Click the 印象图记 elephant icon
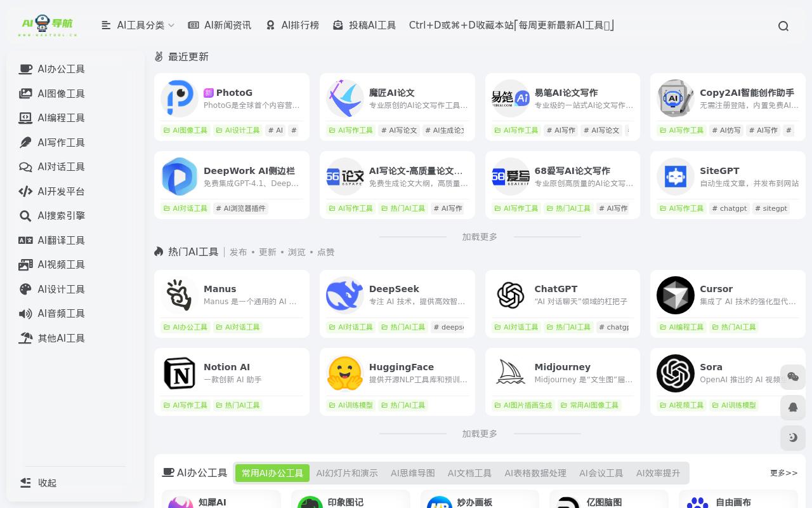Screen dimensions: 812x508 click(310, 502)
